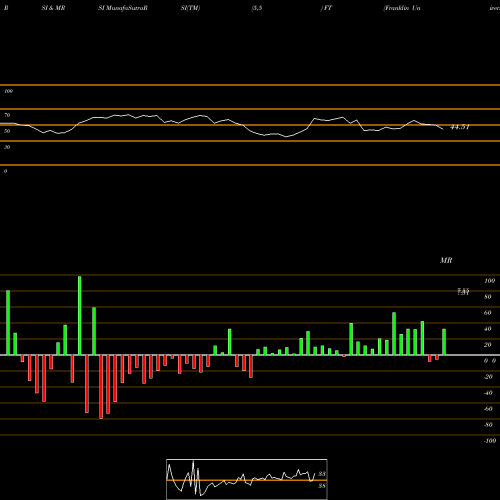Select the MR panel title label
This screenshot has height=500, width=500.
click(x=446, y=260)
